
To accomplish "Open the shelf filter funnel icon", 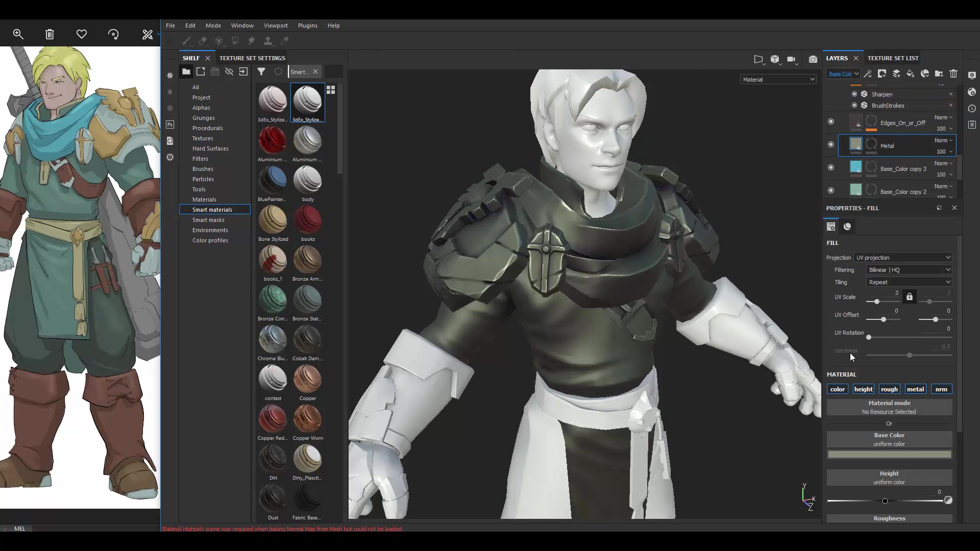I will pyautogui.click(x=262, y=71).
